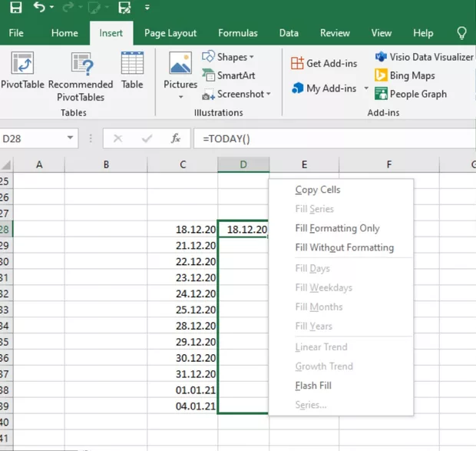
Task: Open Recommended PivotTables
Action: point(80,70)
